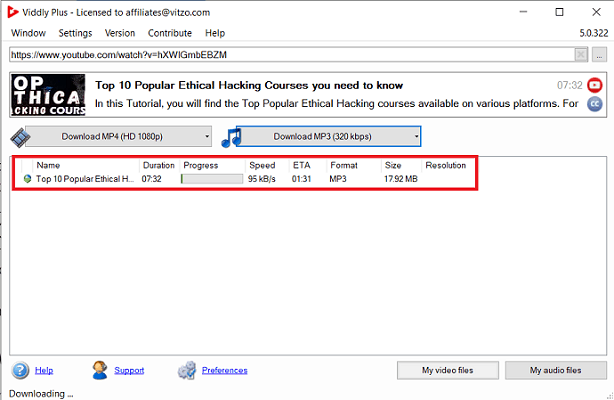
Task: Open the Help link at bottom
Action: [44, 370]
